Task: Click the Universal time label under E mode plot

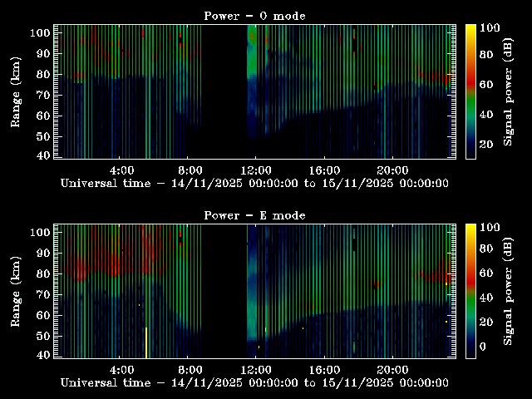Action: [x=254, y=382]
